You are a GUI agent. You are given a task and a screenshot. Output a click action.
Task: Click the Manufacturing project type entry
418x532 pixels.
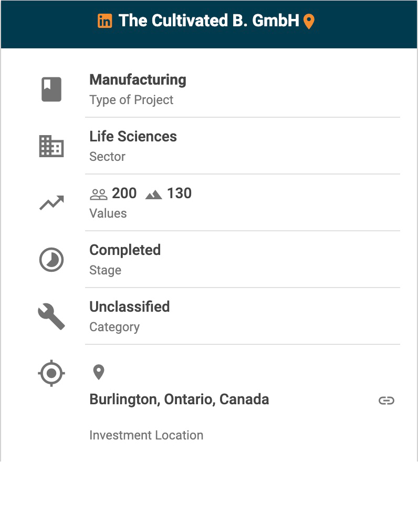(x=138, y=80)
